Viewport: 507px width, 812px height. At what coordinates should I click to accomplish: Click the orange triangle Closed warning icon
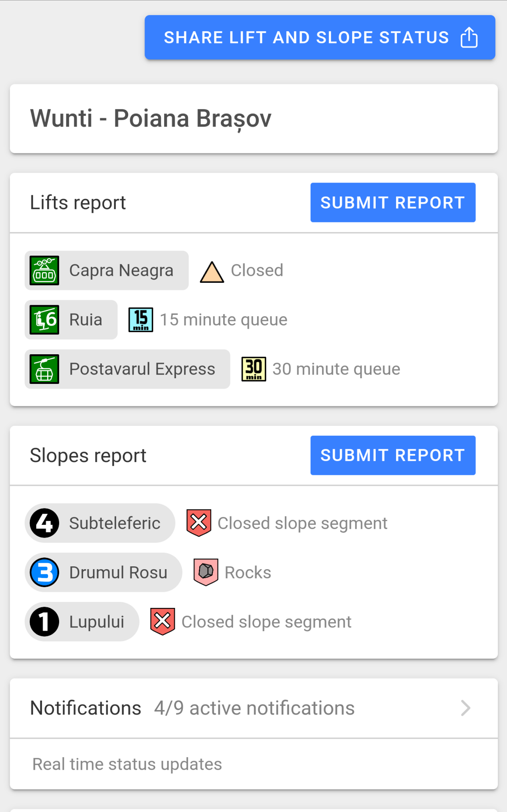(212, 272)
